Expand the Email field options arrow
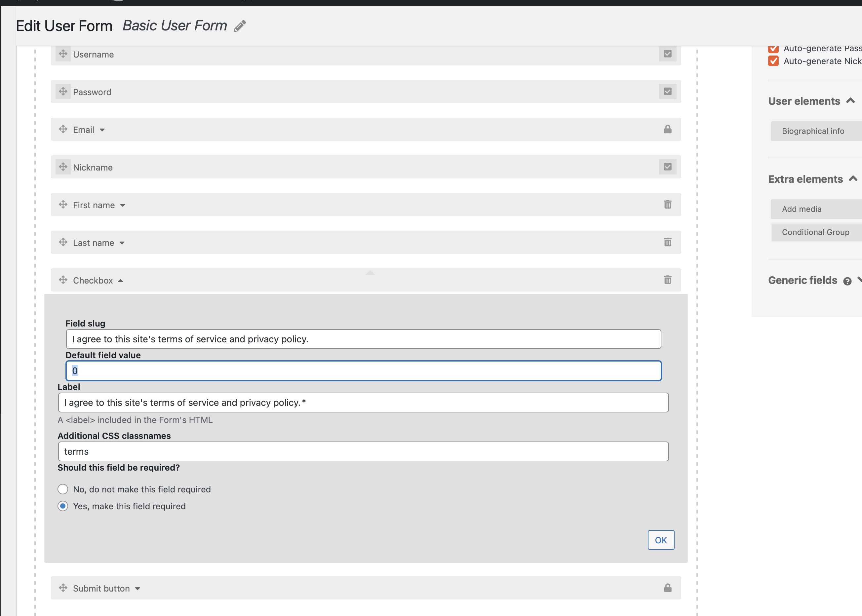The width and height of the screenshot is (862, 616). pyautogui.click(x=102, y=130)
